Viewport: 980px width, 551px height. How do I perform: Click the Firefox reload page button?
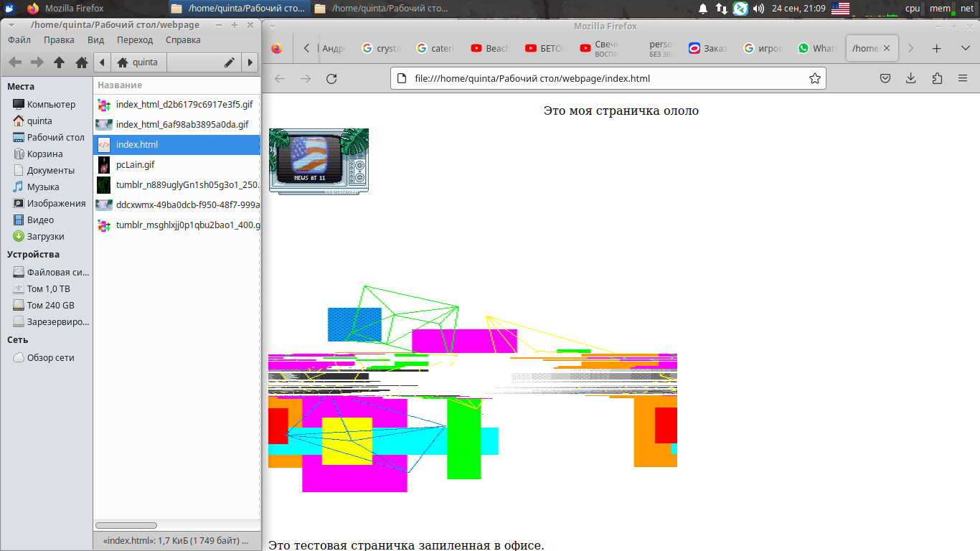(331, 79)
